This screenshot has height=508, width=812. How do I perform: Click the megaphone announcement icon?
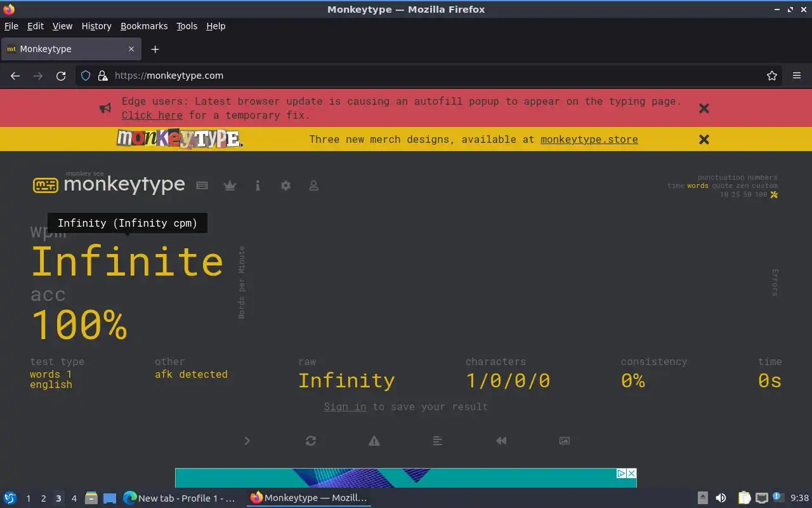point(105,109)
